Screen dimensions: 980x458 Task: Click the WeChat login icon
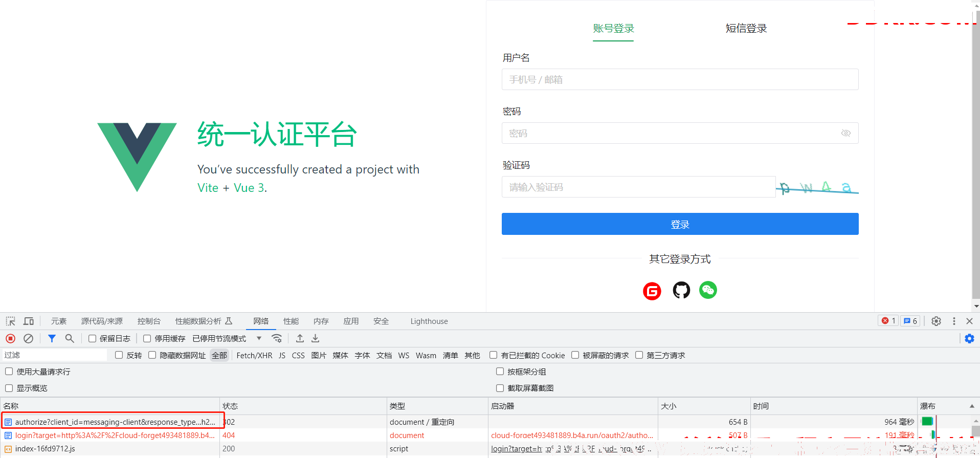coord(708,290)
